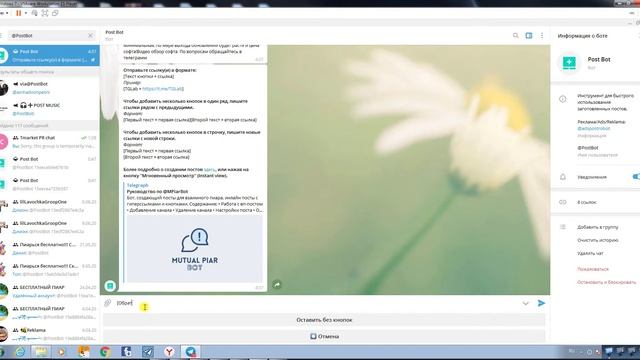The image size is (640, 360).
Task: Open the MUTUAL PIAR BOT preview image
Action: pos(194,249)
